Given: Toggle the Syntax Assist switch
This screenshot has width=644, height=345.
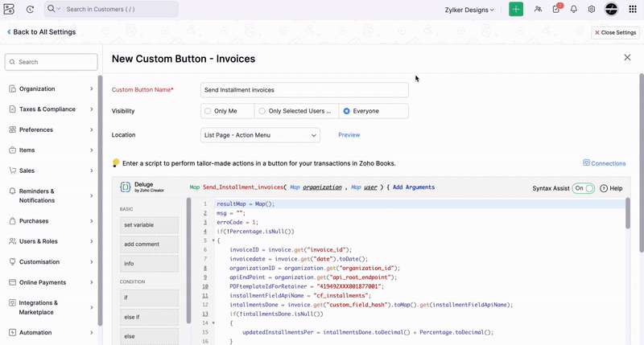Looking at the screenshot, I should click(x=583, y=188).
